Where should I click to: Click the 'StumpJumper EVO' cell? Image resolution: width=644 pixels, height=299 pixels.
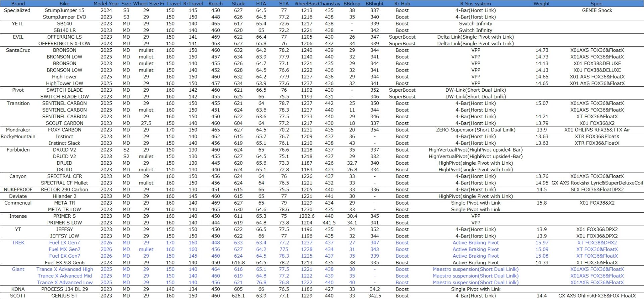click(x=64, y=17)
